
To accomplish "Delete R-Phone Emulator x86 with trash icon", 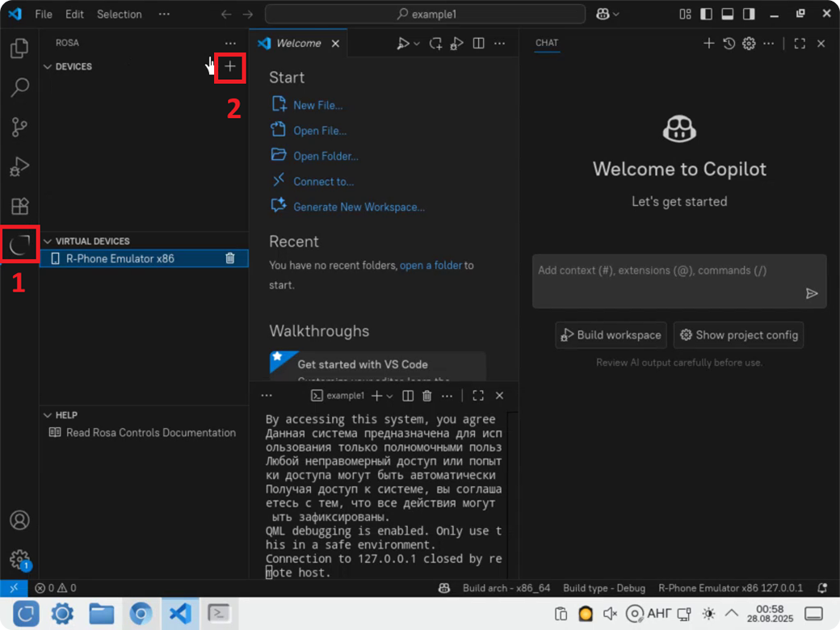I will pos(230,258).
